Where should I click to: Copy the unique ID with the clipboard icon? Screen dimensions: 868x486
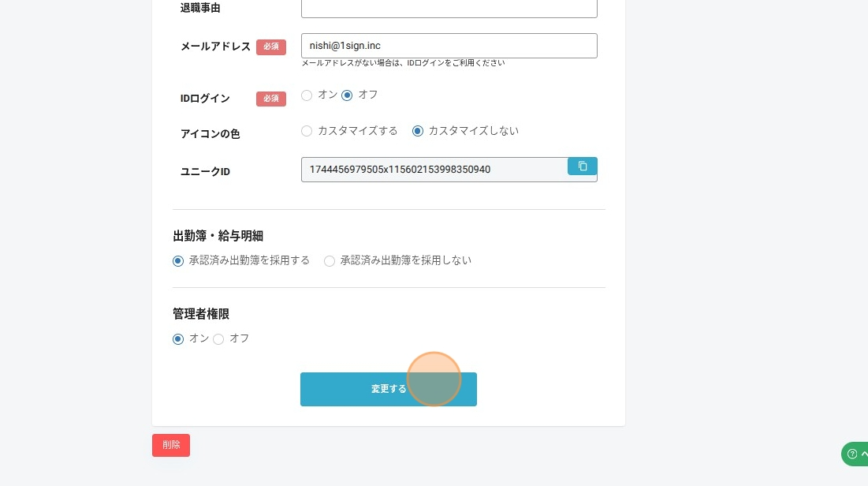582,166
